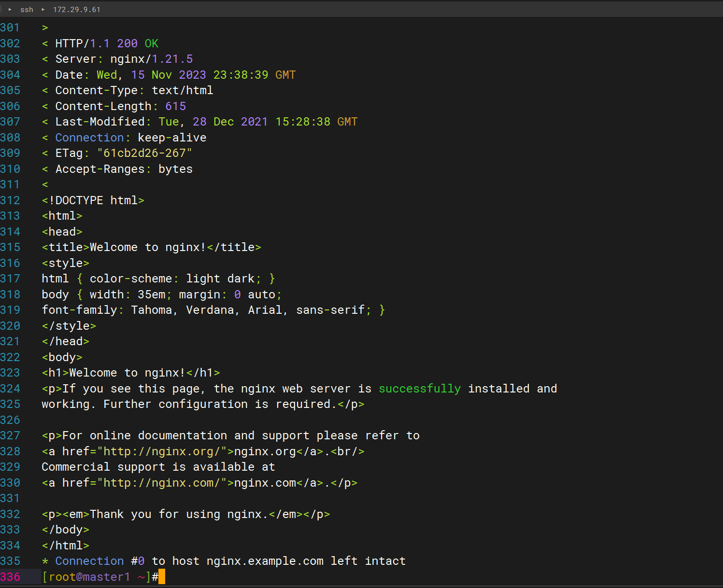Viewport: 723px width, 588px height.
Task: Click line number 335 in the gutter
Action: pyautogui.click(x=10, y=561)
